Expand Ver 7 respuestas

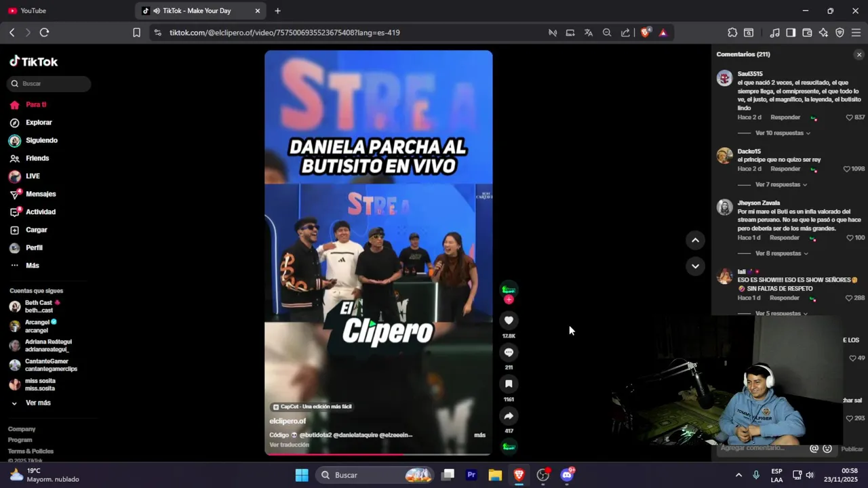click(x=780, y=184)
